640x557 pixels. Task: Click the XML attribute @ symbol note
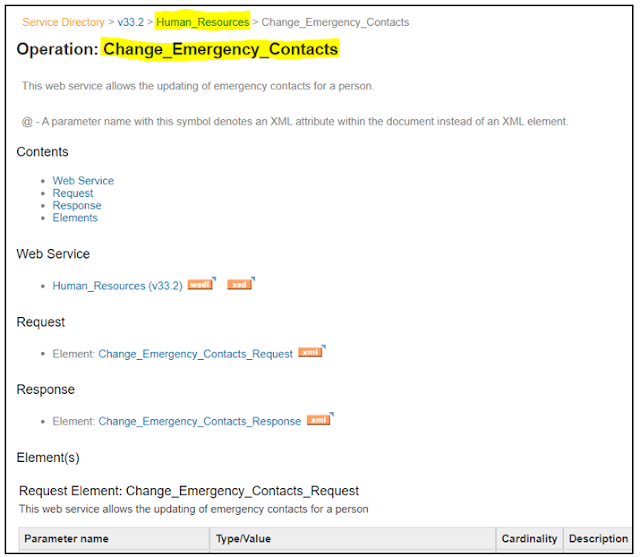[295, 122]
